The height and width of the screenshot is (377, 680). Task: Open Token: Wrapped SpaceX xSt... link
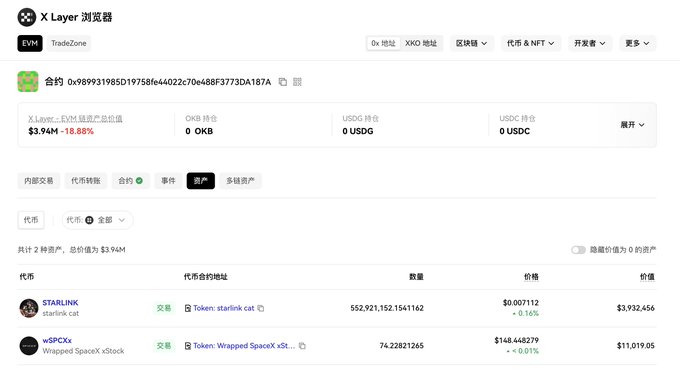pos(244,346)
